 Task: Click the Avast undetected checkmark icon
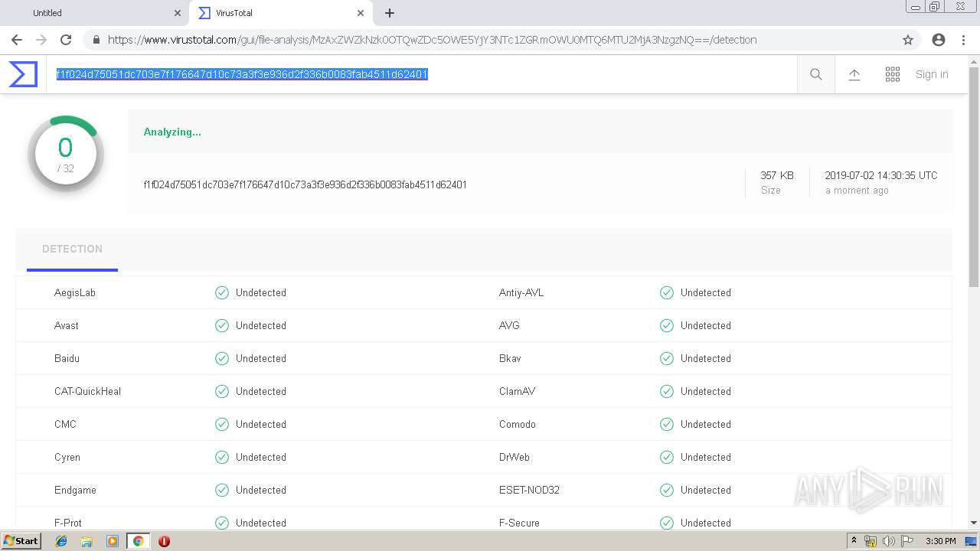click(222, 325)
